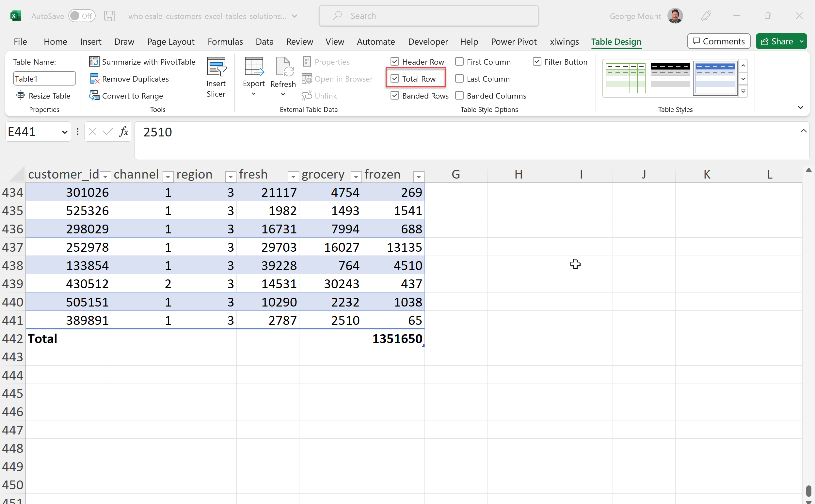This screenshot has height=504, width=815.
Task: Click the Table Name input field
Action: coord(44,79)
